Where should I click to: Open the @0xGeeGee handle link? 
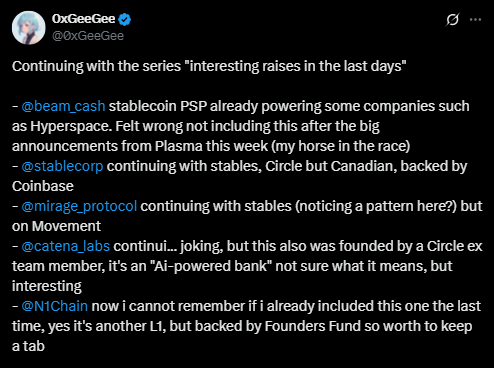pyautogui.click(x=88, y=36)
